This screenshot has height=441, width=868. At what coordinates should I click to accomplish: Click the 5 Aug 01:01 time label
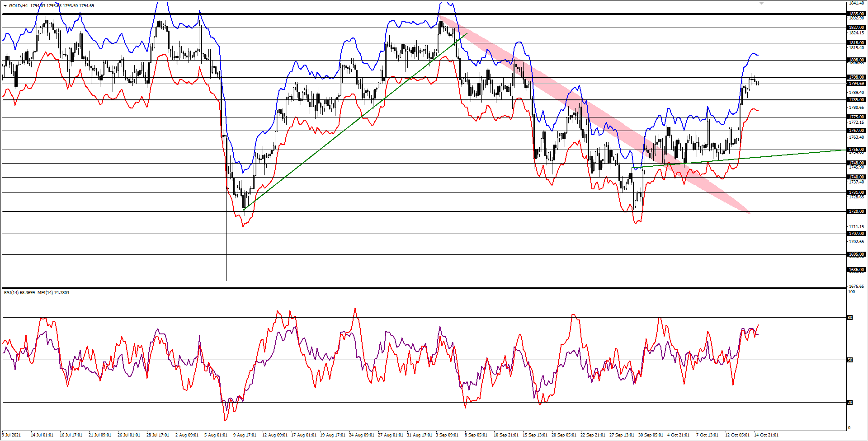pos(216,435)
